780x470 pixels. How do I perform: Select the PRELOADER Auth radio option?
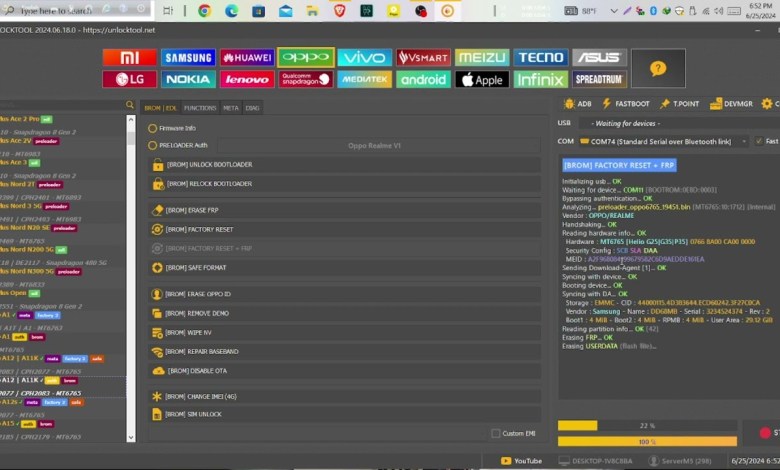click(152, 145)
